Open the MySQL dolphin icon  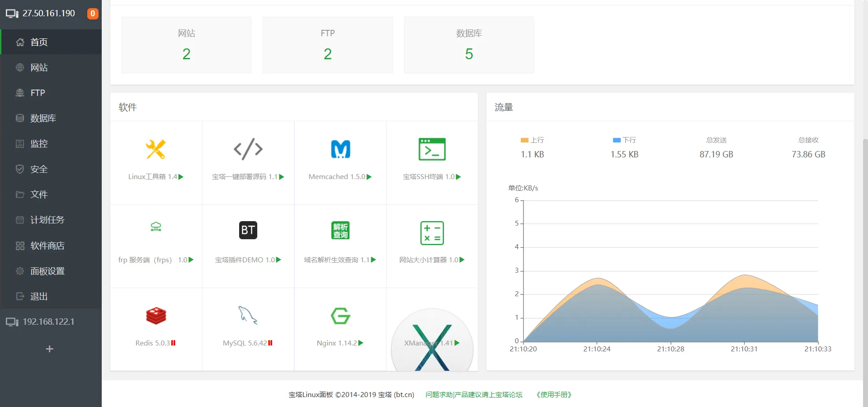pos(248,315)
